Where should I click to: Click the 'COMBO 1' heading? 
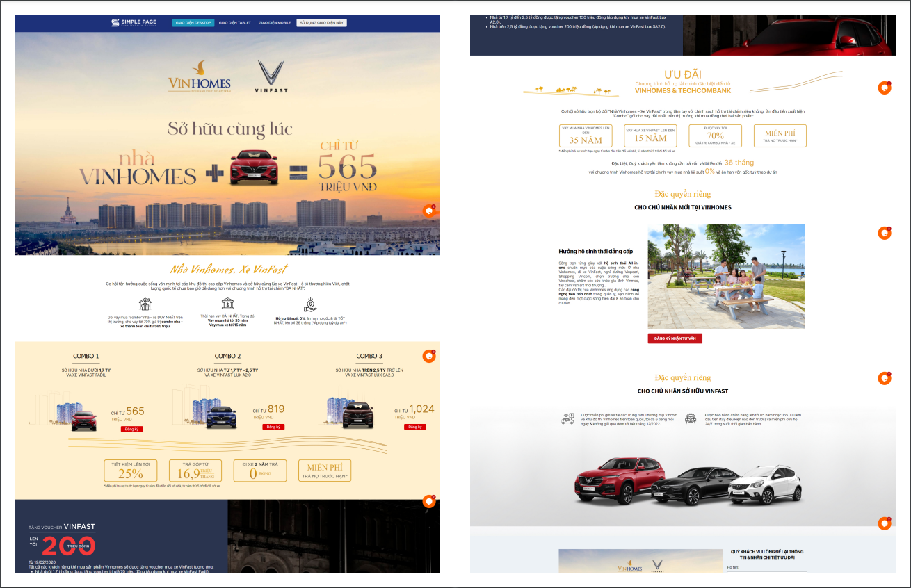pos(86,357)
